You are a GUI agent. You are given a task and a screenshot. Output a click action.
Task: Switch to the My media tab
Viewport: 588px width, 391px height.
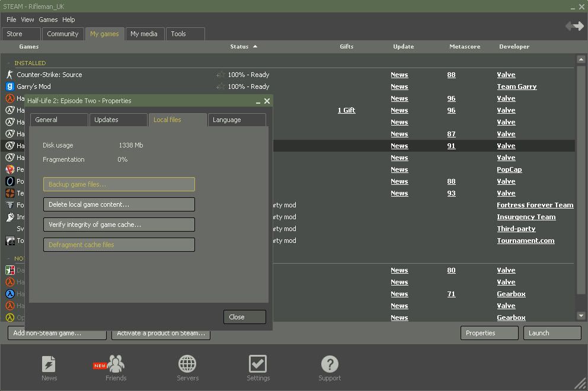145,34
